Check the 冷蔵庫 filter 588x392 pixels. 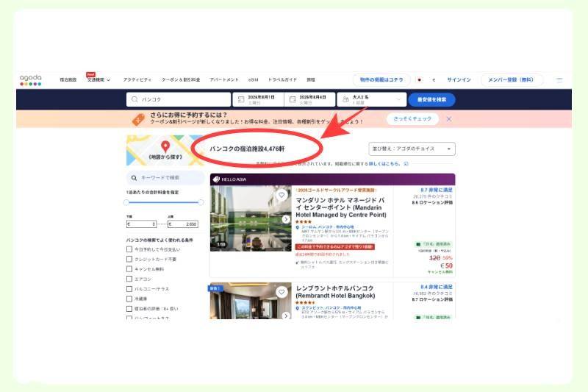(129, 299)
